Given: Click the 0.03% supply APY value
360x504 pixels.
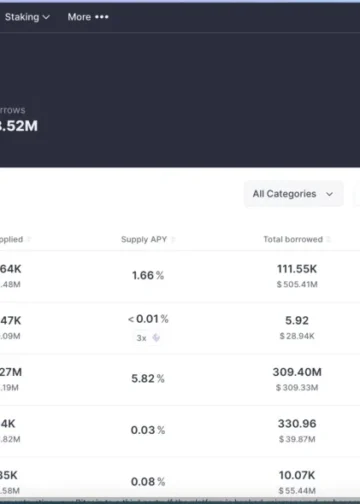Looking at the screenshot, I should 148,430.
